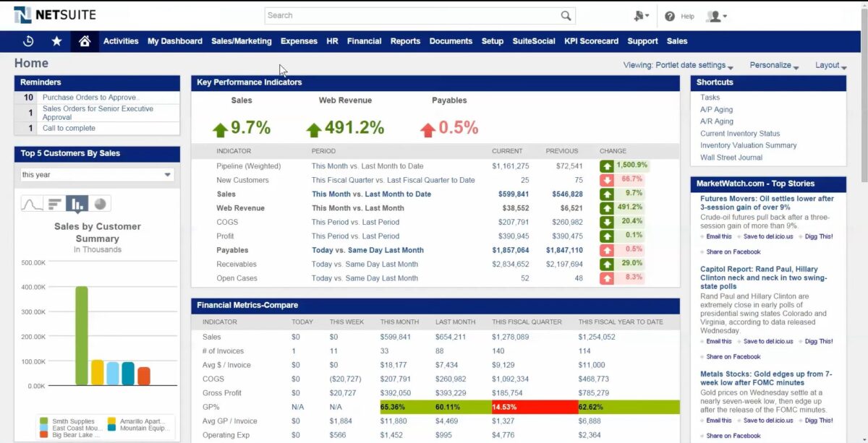Open the quick create document icon
The height and width of the screenshot is (443, 868).
coord(639,15)
